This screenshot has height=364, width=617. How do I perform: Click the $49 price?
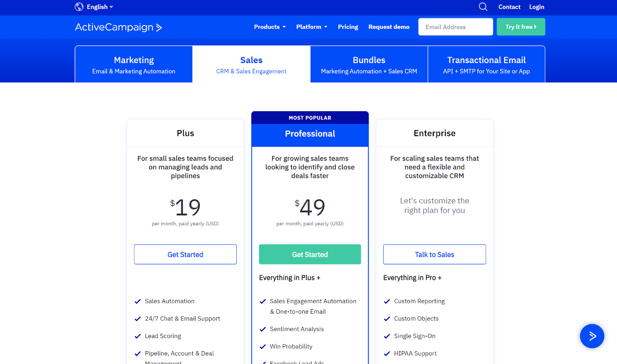click(310, 207)
